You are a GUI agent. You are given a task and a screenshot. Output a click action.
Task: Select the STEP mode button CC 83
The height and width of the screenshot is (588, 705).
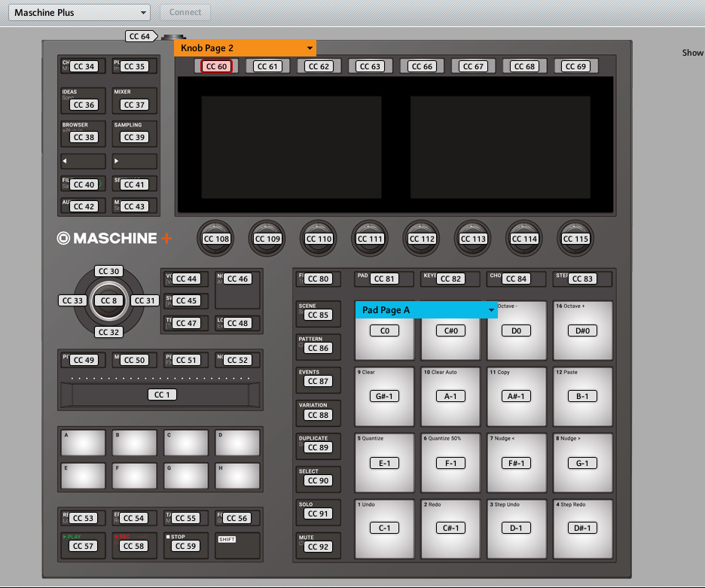582,279
